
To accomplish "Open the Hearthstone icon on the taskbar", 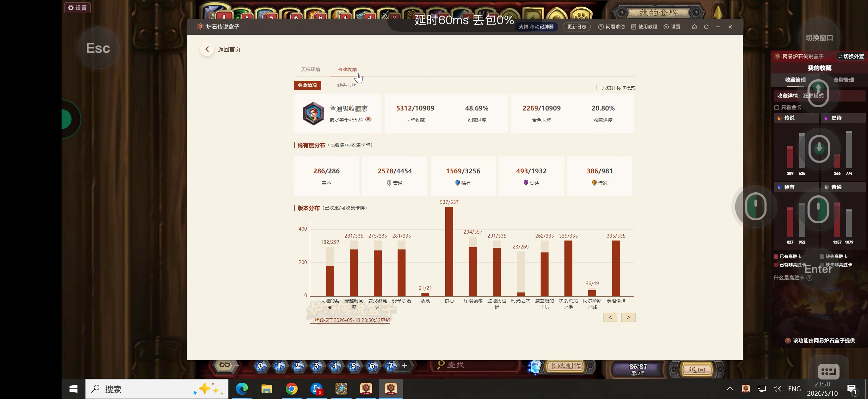I will point(341,389).
